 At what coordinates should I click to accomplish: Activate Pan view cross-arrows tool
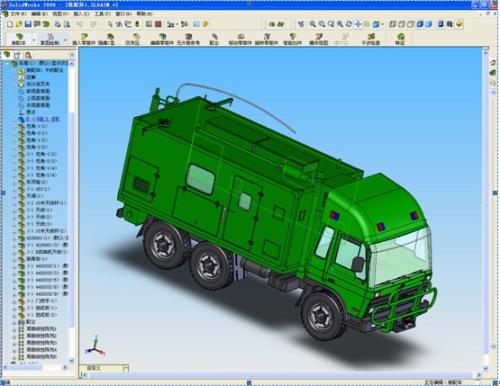click(x=358, y=24)
